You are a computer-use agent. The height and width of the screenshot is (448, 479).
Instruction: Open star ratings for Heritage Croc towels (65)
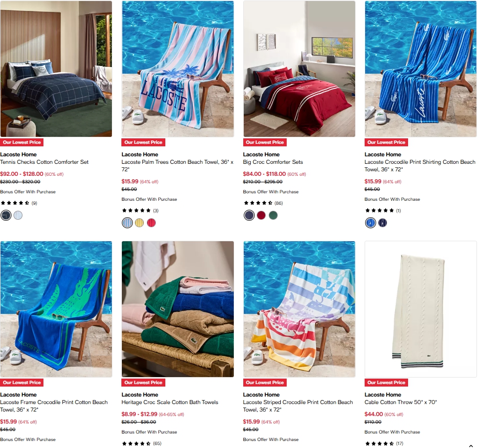click(x=141, y=444)
